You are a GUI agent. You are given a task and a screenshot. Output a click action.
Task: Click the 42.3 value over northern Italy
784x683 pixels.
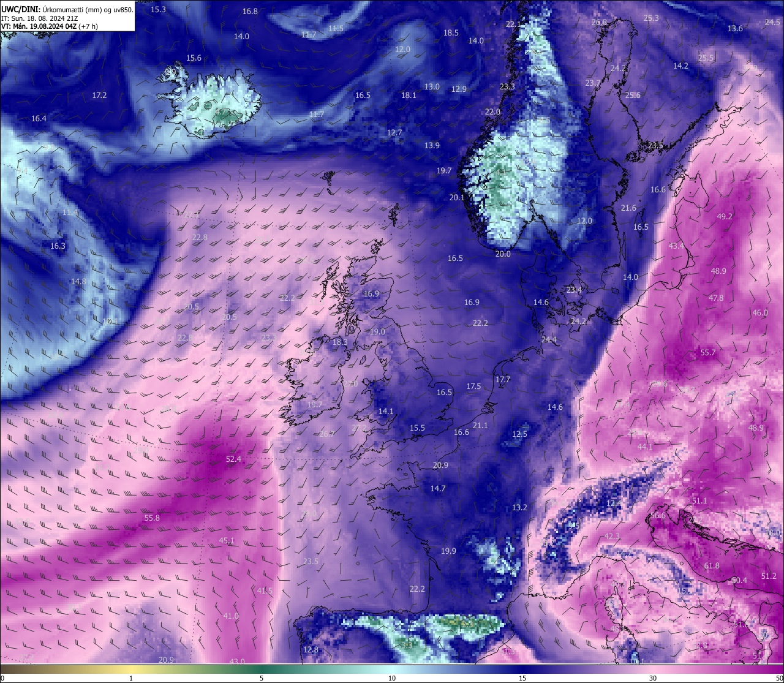(x=612, y=536)
